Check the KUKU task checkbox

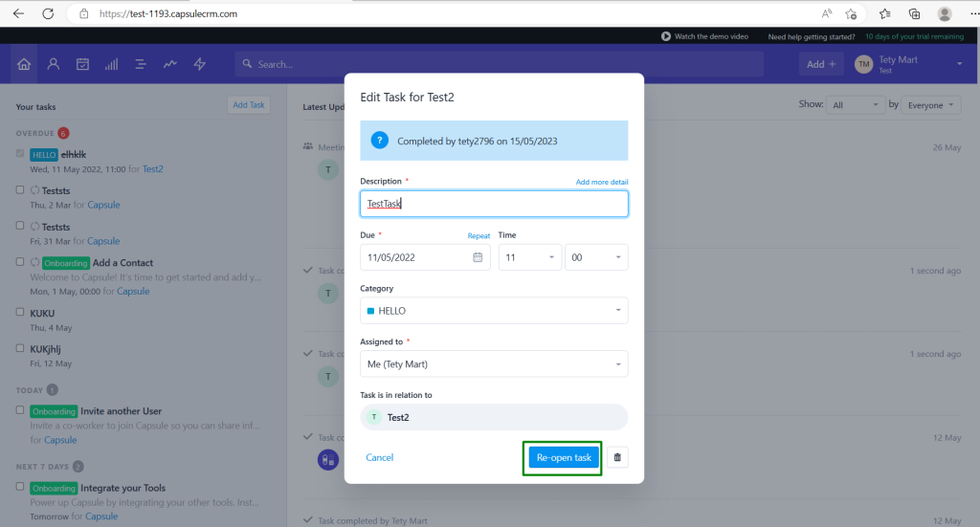point(20,312)
